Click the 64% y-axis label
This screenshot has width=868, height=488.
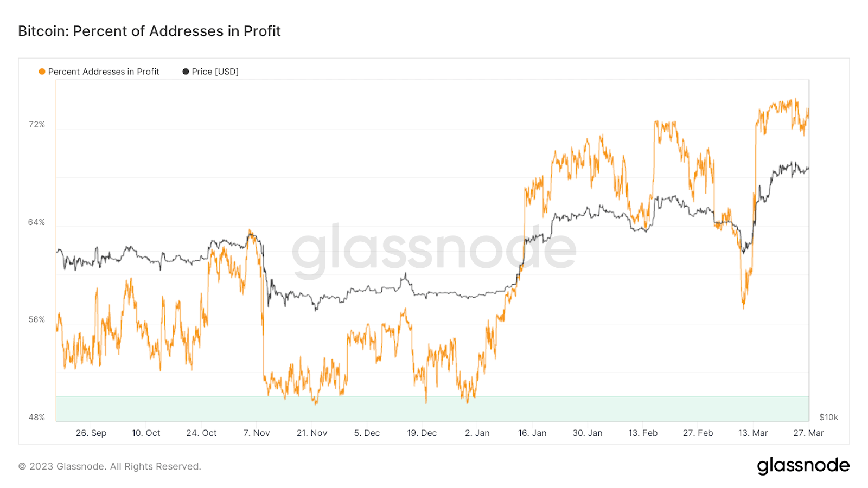pyautogui.click(x=37, y=222)
